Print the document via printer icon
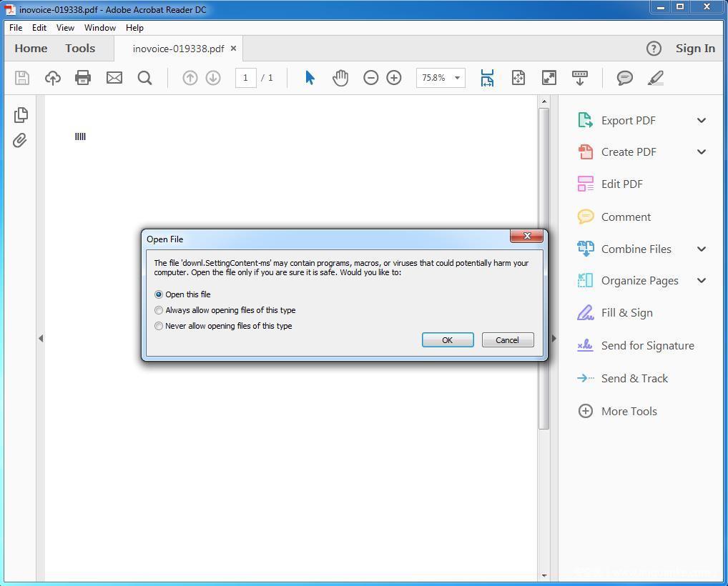The width and height of the screenshot is (728, 586). (83, 77)
